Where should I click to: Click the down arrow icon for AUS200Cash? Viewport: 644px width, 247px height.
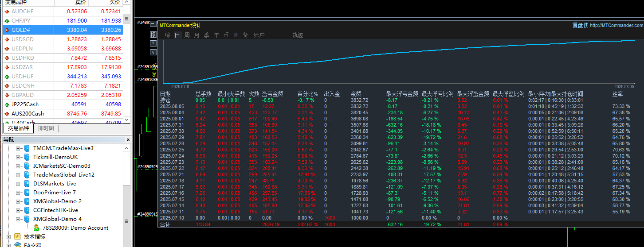point(7,114)
